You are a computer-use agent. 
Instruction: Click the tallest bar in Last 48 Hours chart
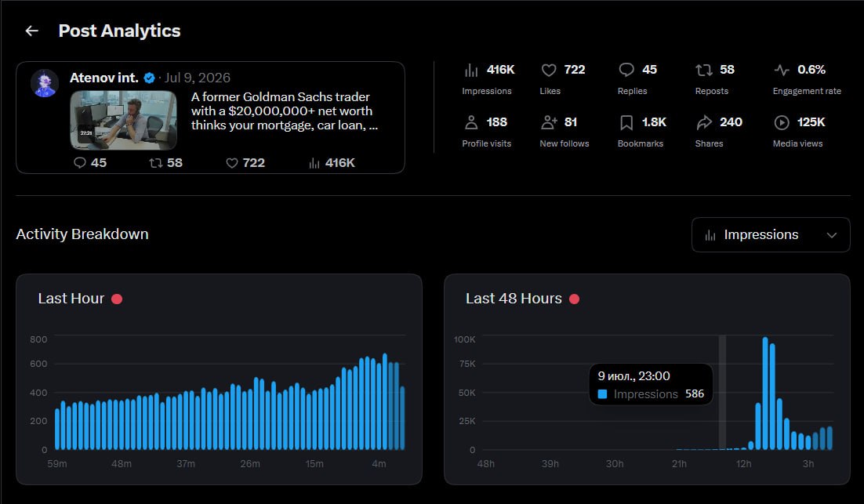765,393
